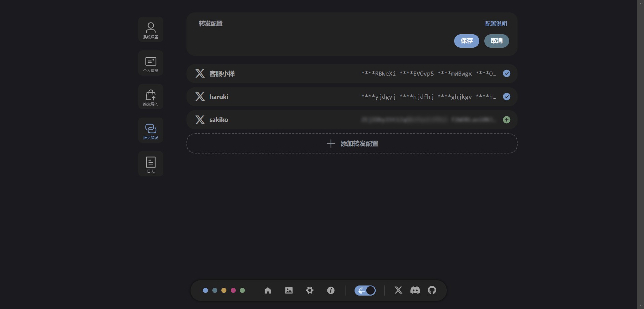
Task: Open settings via the gear icon
Action: tap(310, 291)
